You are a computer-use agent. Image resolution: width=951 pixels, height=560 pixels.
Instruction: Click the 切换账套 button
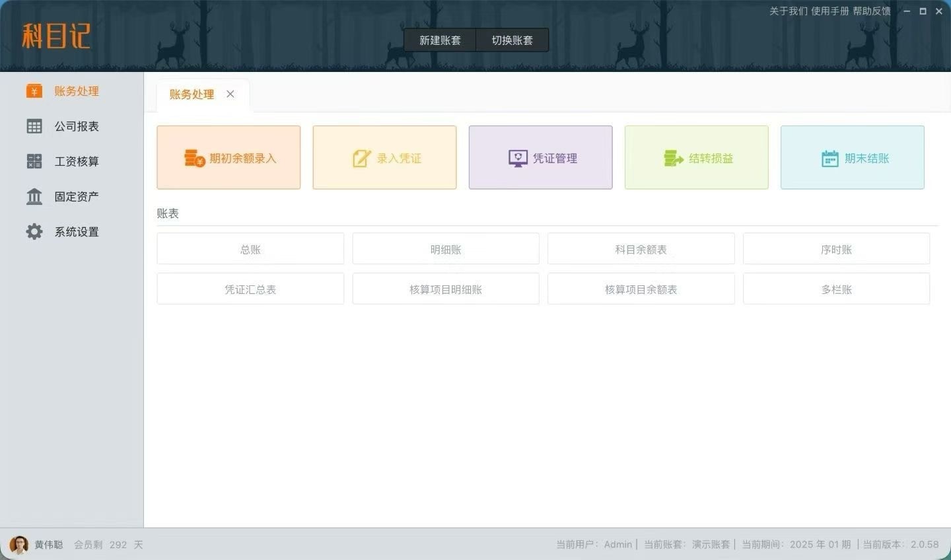(512, 40)
